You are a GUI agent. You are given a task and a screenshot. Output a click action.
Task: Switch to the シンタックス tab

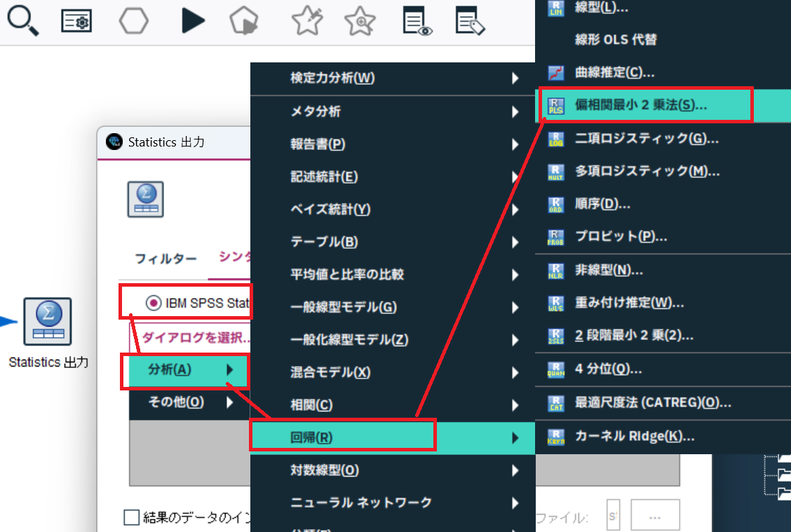[235, 257]
